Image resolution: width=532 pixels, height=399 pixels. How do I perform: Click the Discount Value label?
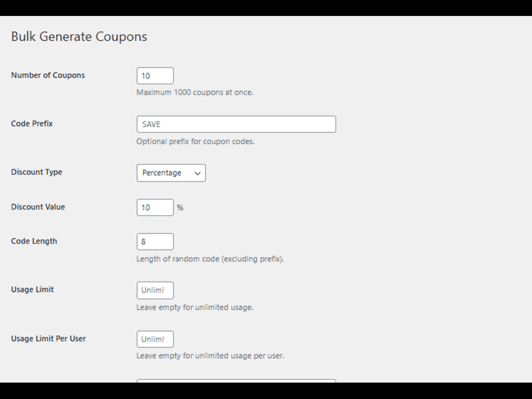[38, 207]
